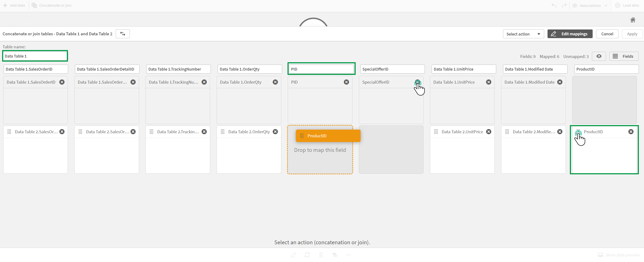Click the Apply button

631,34
